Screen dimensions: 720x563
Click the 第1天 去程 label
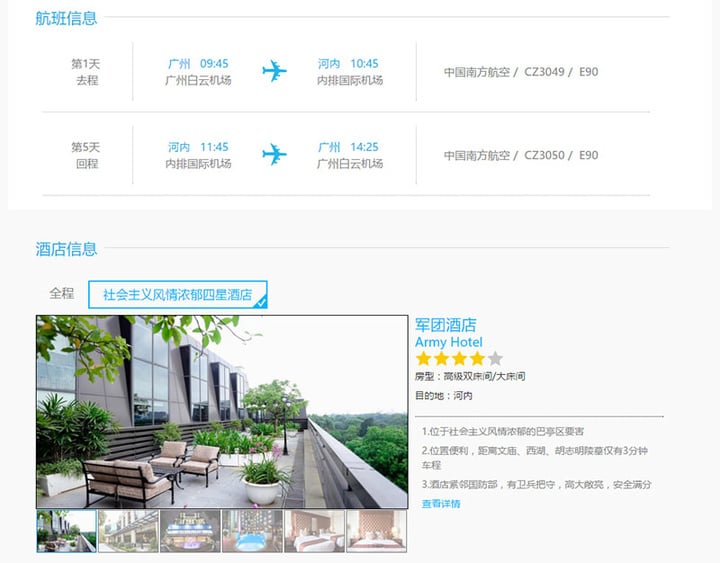86,72
